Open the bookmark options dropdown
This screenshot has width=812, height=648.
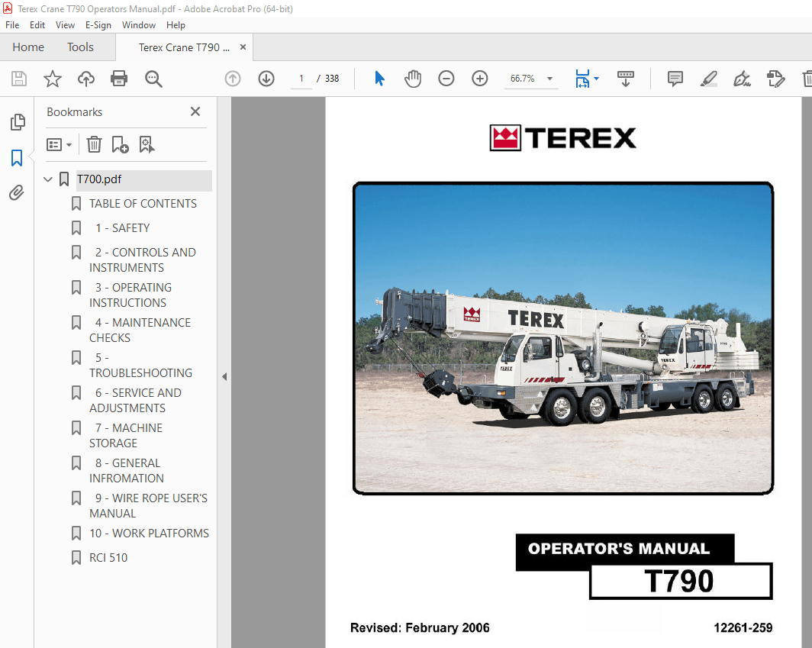tap(59, 144)
